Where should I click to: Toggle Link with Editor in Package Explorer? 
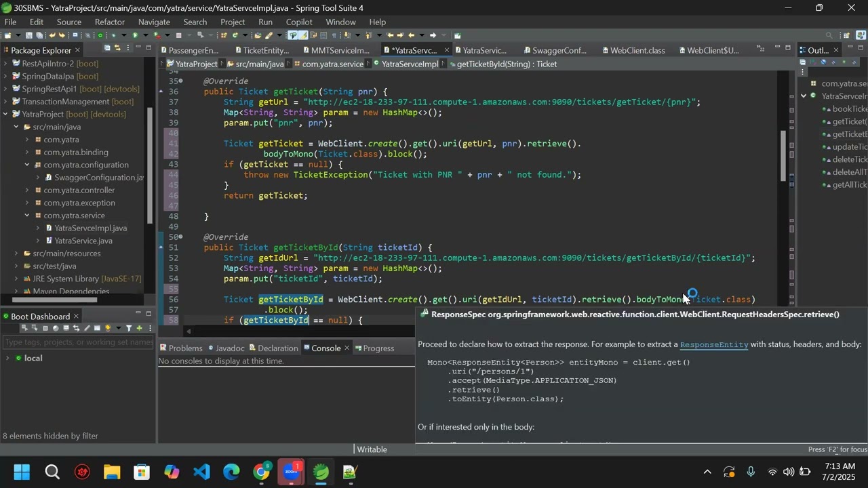coord(117,48)
